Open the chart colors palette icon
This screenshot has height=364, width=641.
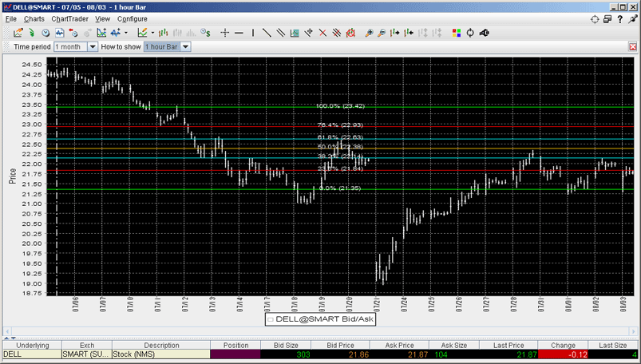click(457, 33)
